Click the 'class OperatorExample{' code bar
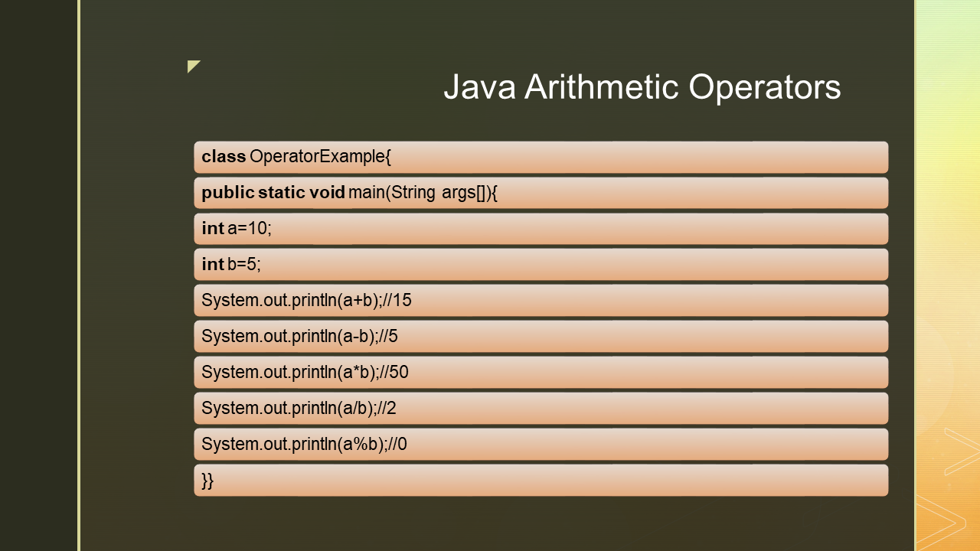 541,156
